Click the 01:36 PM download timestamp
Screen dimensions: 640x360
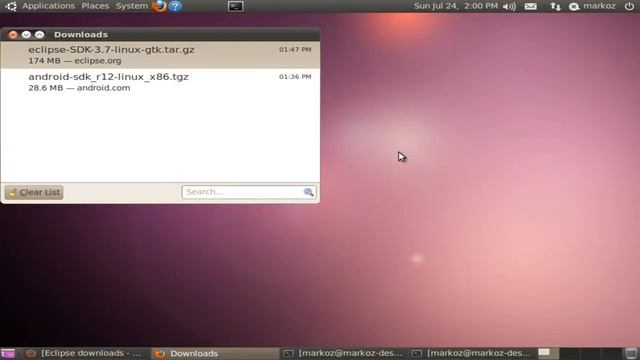coord(295,76)
